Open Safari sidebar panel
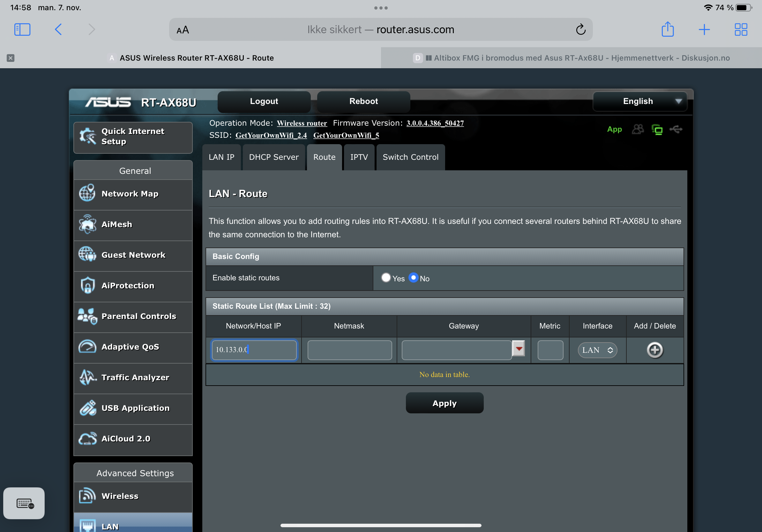The image size is (762, 532). [22, 30]
